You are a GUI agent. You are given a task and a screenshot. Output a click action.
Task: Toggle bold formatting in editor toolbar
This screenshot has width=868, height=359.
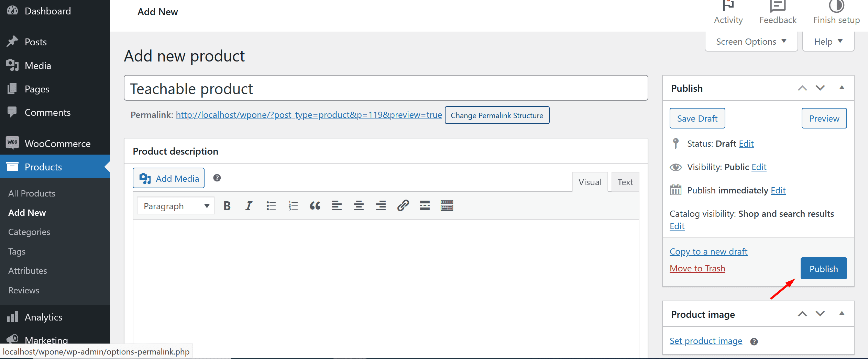click(227, 206)
